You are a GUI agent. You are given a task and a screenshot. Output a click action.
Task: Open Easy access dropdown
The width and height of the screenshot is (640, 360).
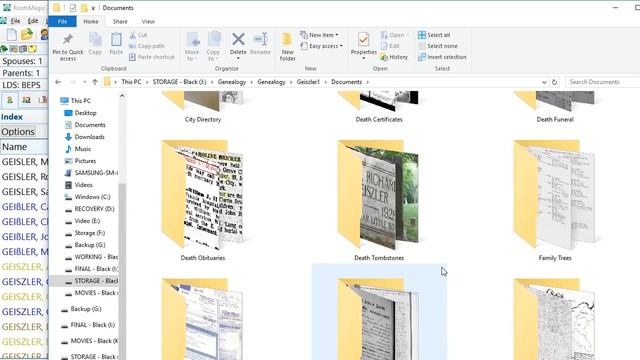click(x=321, y=46)
